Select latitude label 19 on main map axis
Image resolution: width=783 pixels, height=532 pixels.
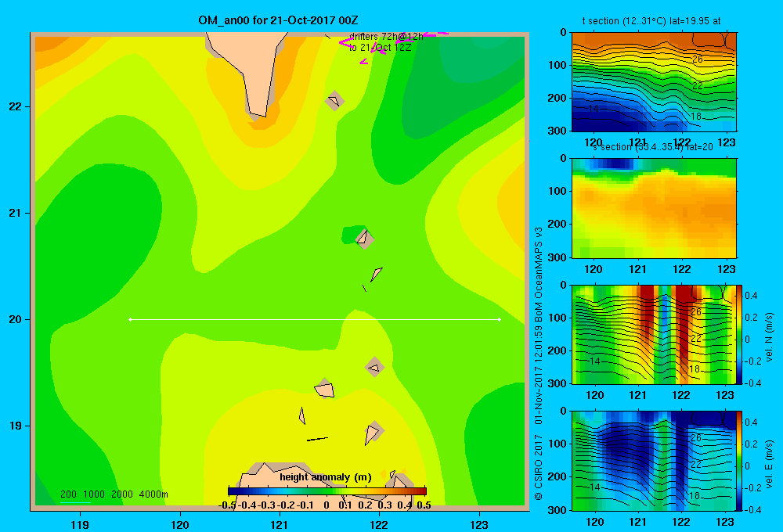16,426
